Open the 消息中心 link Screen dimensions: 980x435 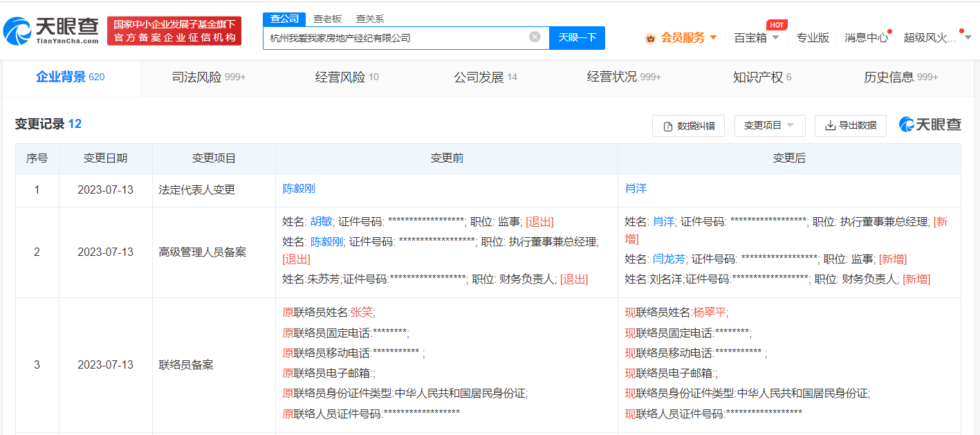pyautogui.click(x=866, y=37)
